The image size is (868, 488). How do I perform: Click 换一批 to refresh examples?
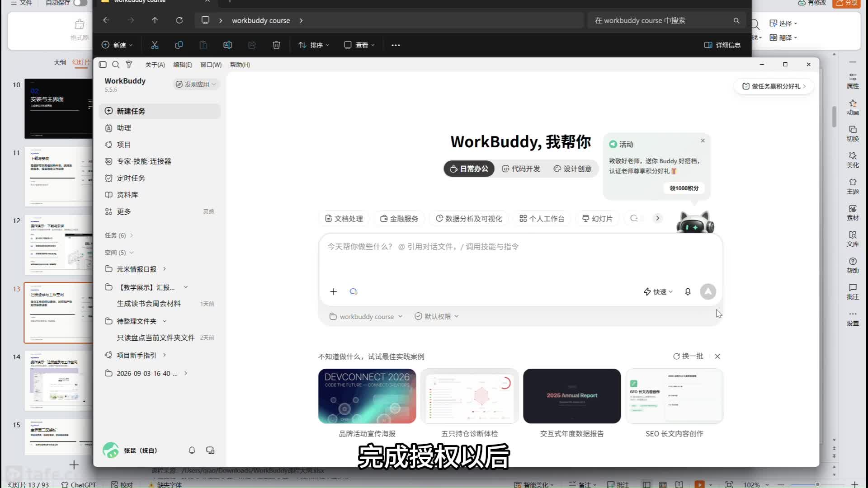(688, 356)
